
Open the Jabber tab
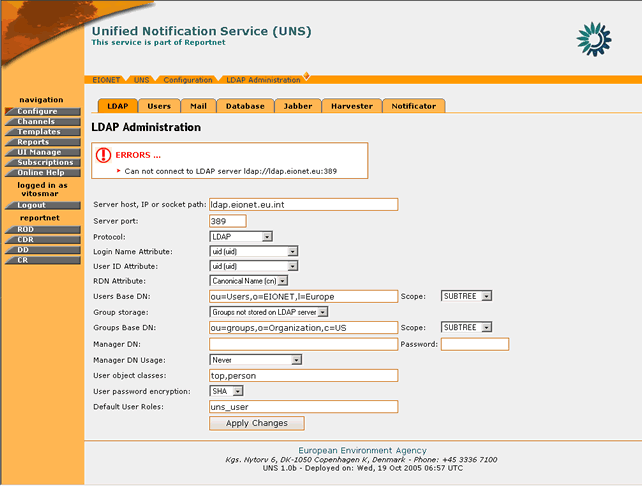pos(298,106)
